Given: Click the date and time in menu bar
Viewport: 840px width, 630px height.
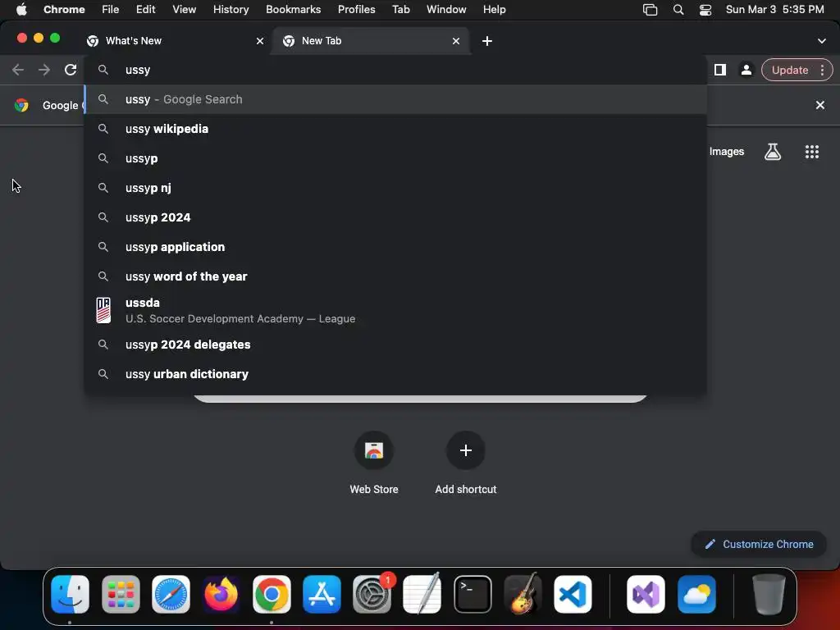Looking at the screenshot, I should pyautogui.click(x=774, y=9).
